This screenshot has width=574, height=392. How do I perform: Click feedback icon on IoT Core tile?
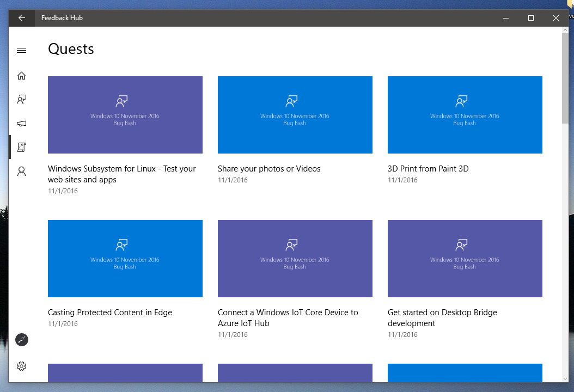coord(291,245)
